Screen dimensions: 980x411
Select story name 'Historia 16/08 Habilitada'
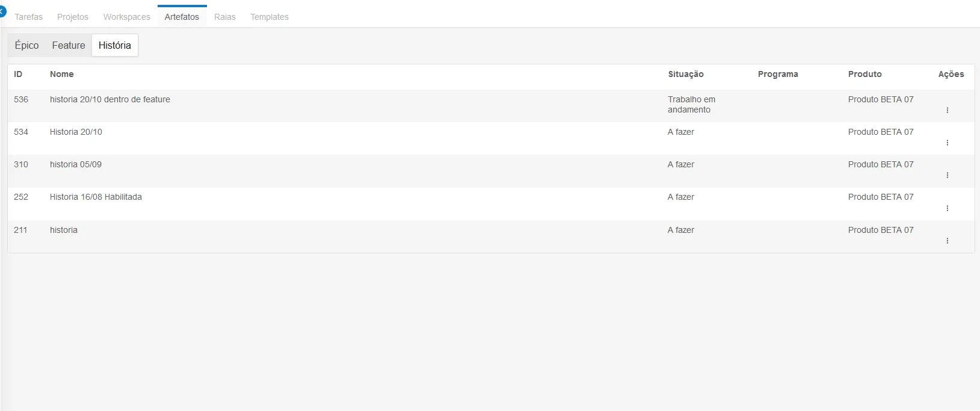coord(96,197)
